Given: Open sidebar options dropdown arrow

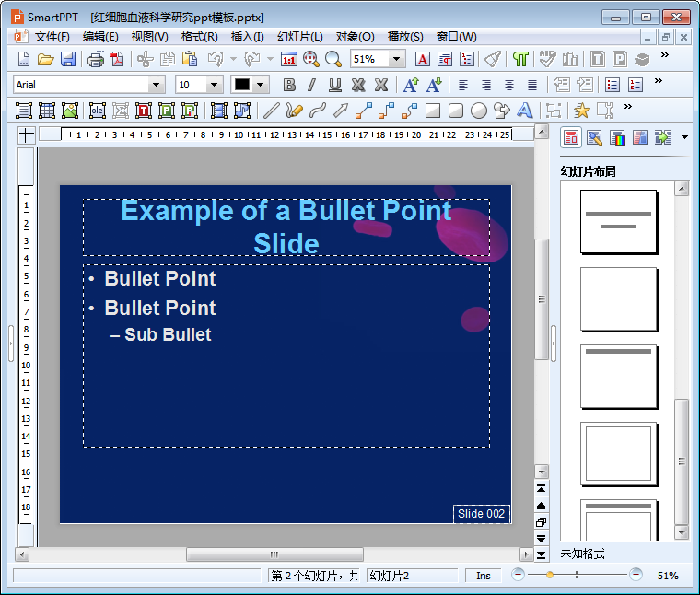Looking at the screenshot, I should (685, 137).
